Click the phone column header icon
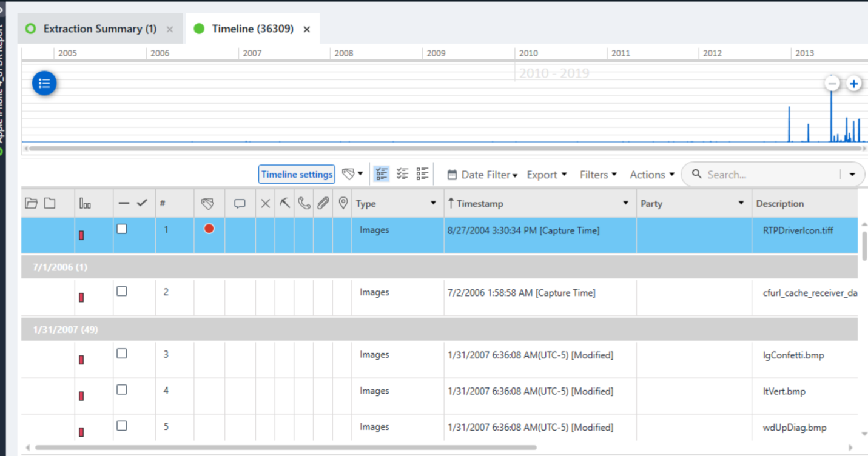Image resolution: width=868 pixels, height=456 pixels. click(x=304, y=203)
